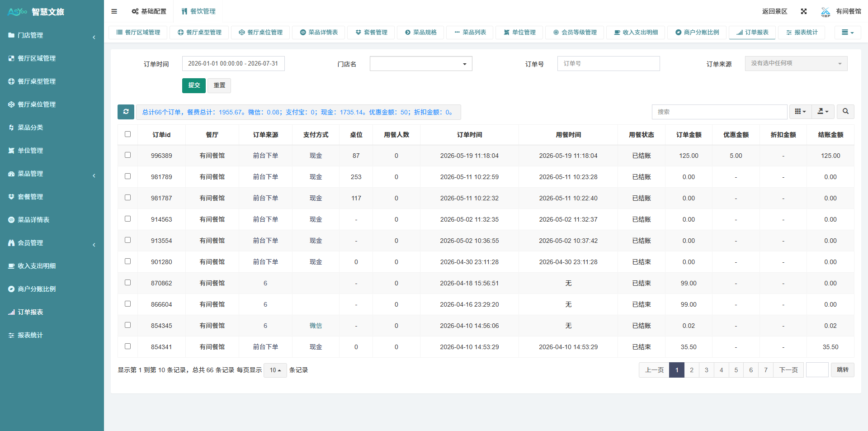Open the column visibility grid dropdown
Image resolution: width=868 pixels, height=431 pixels.
[x=800, y=111]
